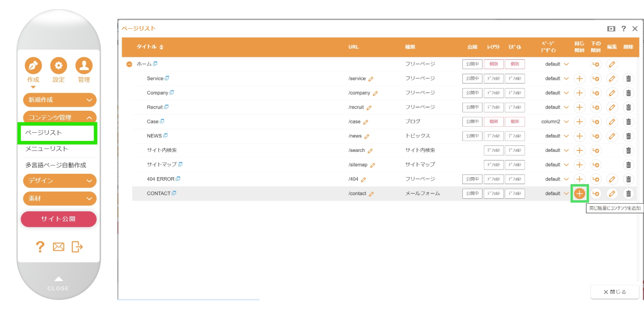Click the 作成 pen icon in sidebar
Viewport: 644px width, 319px height.
coord(33,66)
